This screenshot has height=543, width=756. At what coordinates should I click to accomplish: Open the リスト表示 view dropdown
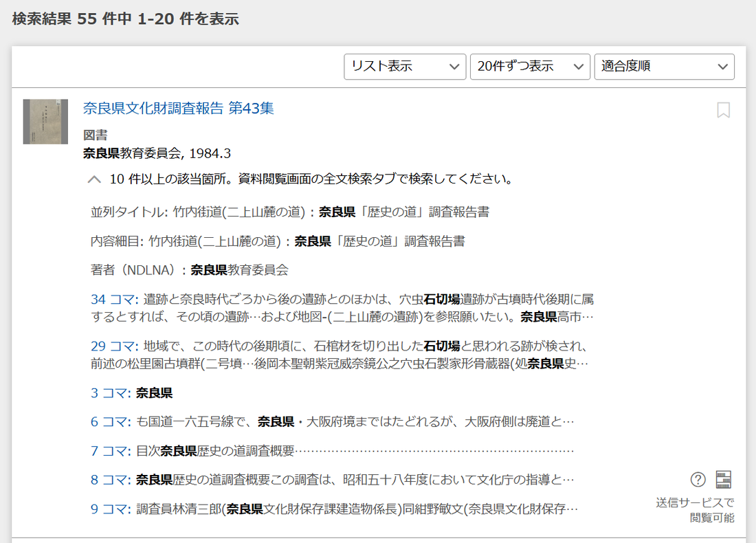pos(405,67)
